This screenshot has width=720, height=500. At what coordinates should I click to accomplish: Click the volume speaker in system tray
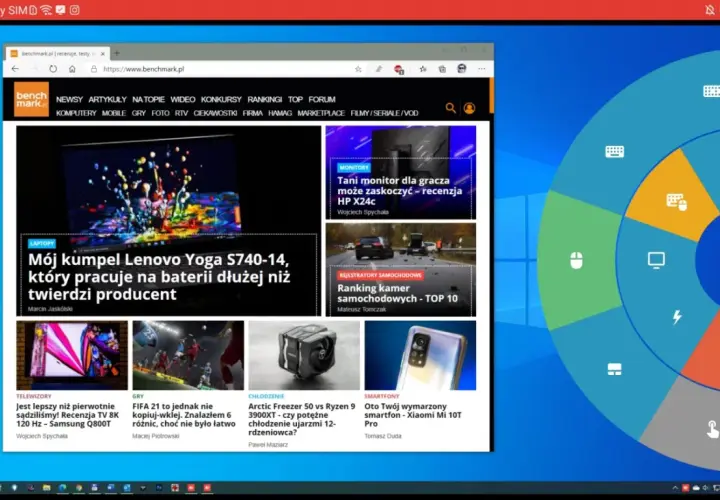(706, 488)
